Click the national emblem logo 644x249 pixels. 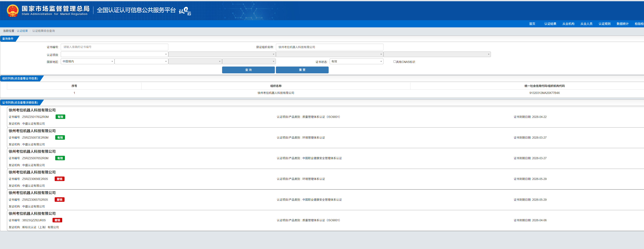[13, 11]
